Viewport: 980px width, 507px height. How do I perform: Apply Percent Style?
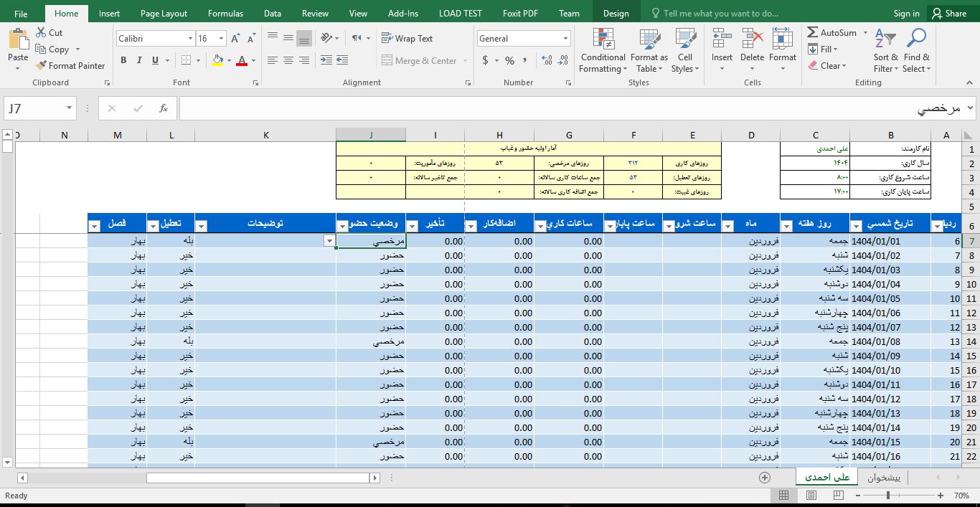509,61
